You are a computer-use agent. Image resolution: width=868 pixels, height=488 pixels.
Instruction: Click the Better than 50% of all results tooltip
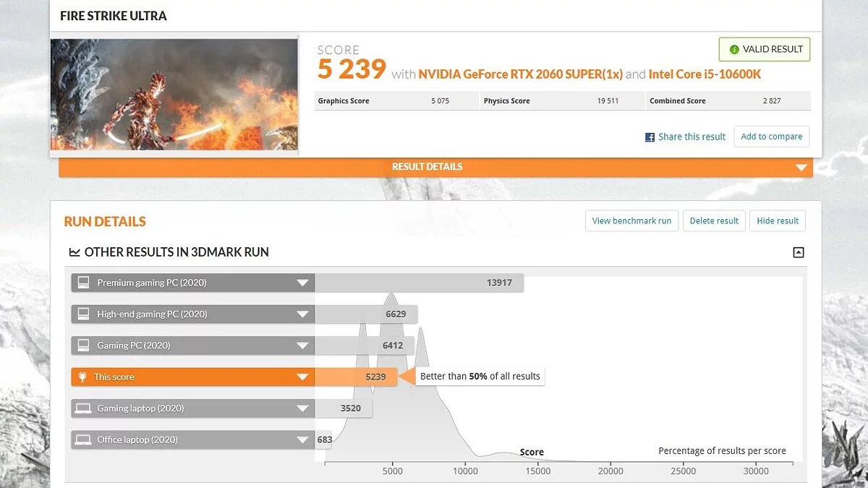coord(480,376)
